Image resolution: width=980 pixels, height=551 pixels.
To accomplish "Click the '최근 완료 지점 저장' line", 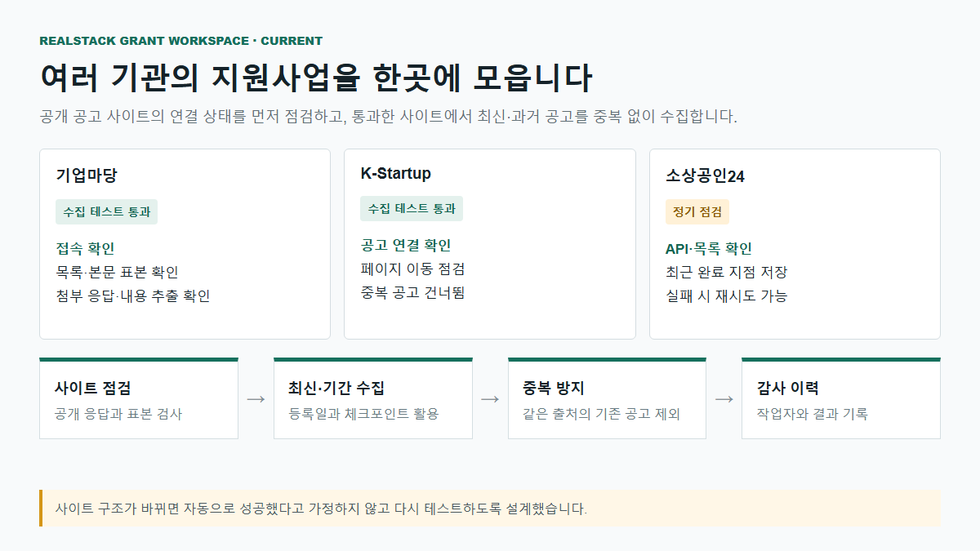I will [726, 273].
